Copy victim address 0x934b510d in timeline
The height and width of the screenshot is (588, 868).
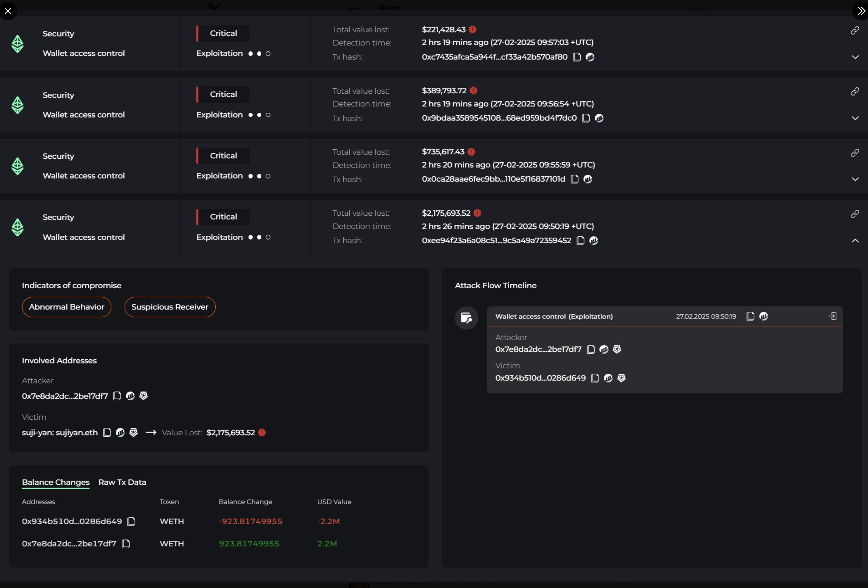(595, 378)
